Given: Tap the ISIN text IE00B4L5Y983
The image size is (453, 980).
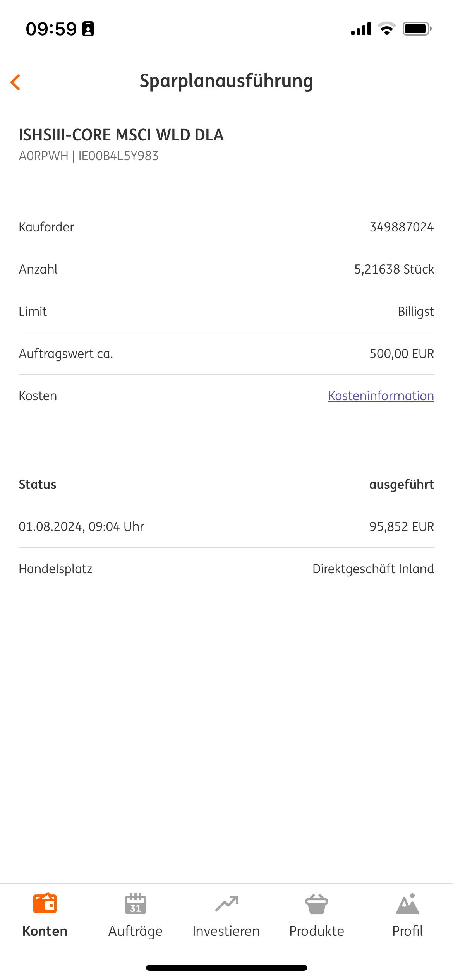Looking at the screenshot, I should coord(118,156).
